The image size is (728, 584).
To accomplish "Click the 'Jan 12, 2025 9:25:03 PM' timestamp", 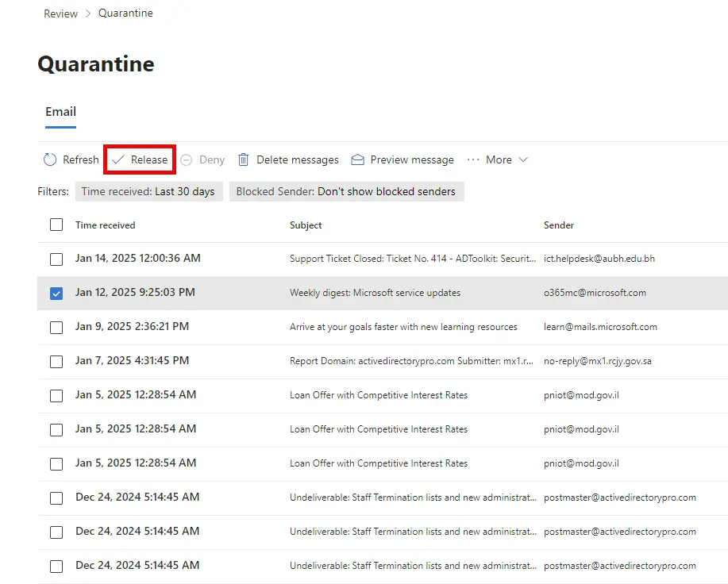I will pyautogui.click(x=135, y=292).
